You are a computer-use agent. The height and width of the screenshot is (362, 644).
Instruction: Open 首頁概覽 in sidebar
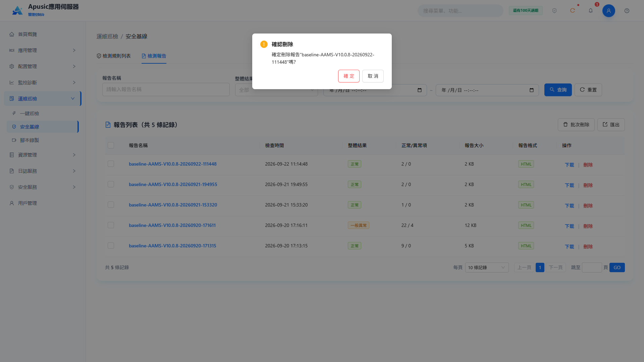(43, 34)
